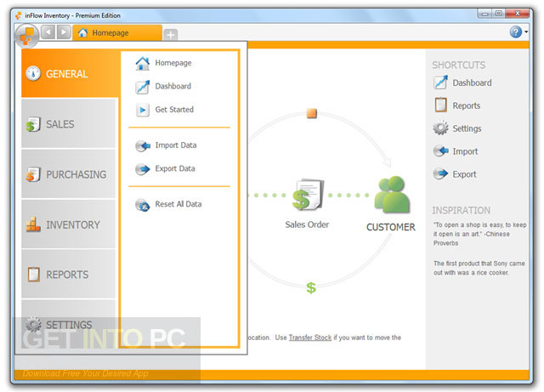Click the PURCHASING orange dollar document icon
The height and width of the screenshot is (392, 544).
point(33,174)
